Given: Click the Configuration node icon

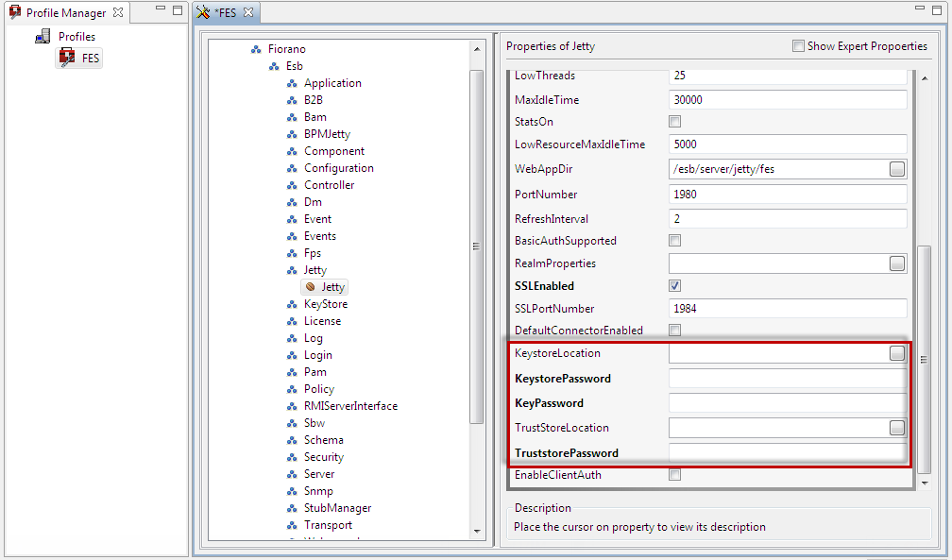Looking at the screenshot, I should click(292, 168).
